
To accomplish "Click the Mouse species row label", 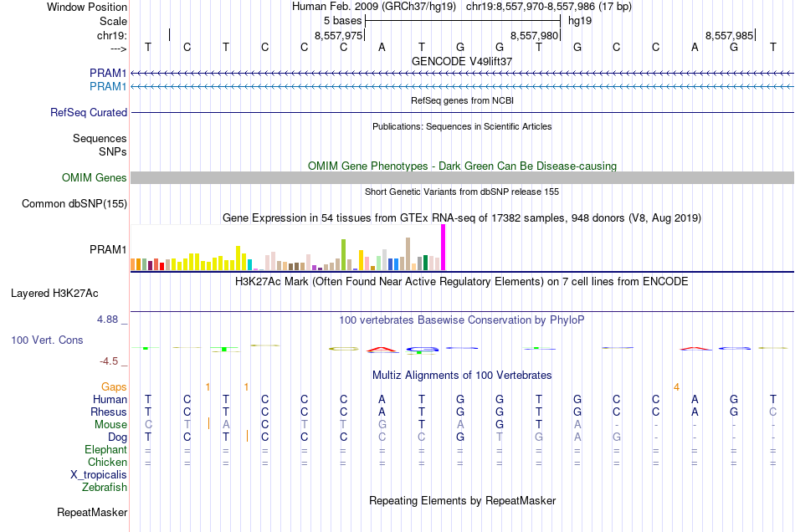I will 110,425.
